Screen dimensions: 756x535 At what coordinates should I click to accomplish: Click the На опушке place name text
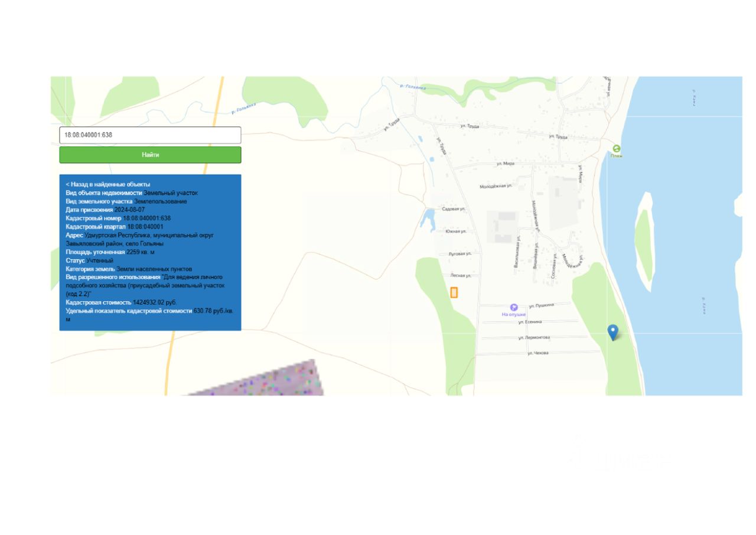513,315
